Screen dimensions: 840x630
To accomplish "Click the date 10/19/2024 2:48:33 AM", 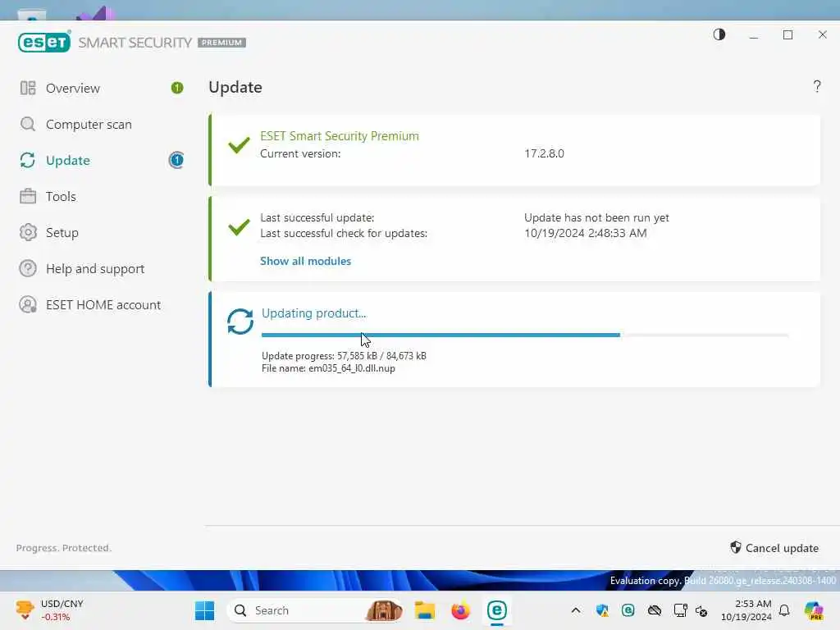I will [586, 233].
